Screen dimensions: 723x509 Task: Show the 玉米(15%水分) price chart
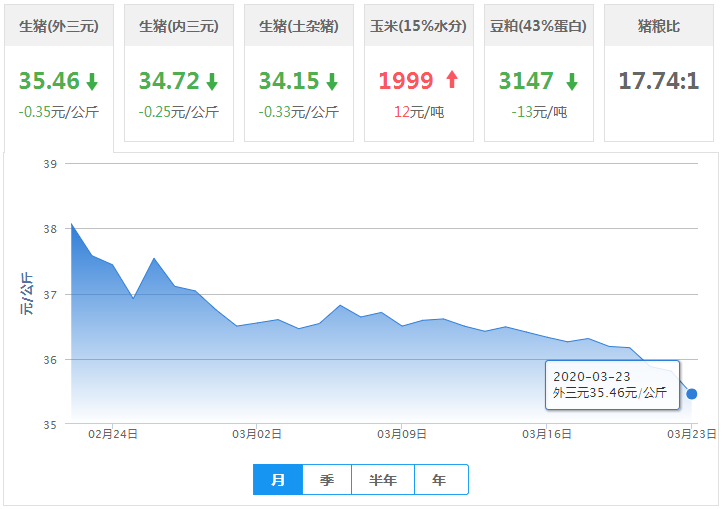point(418,26)
